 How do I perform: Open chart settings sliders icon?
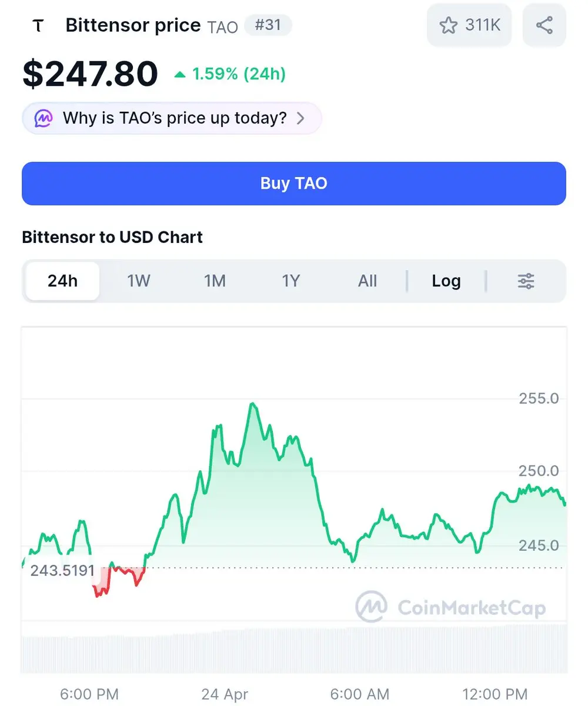point(526,281)
